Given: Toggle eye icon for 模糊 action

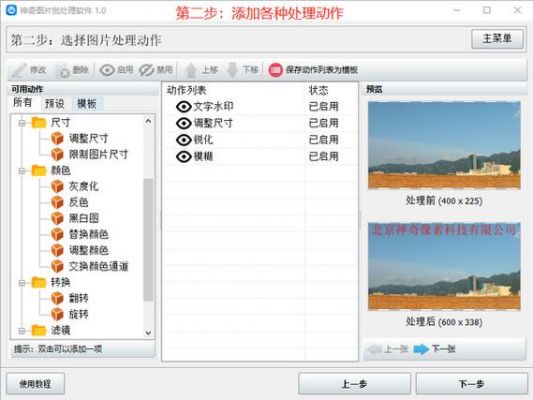Looking at the screenshot, I should 184,156.
